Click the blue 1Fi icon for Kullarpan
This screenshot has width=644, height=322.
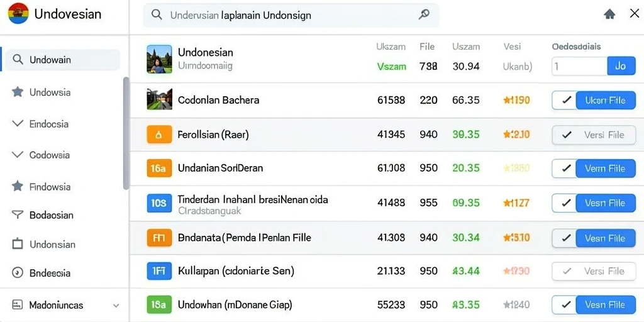click(159, 271)
